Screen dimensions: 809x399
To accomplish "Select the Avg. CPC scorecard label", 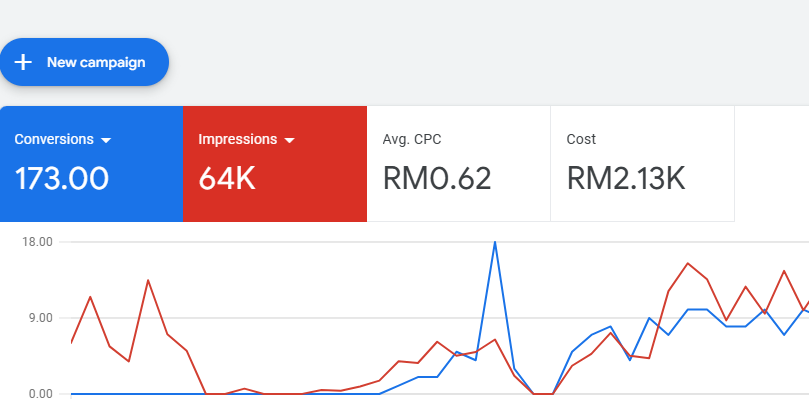I will pos(412,139).
